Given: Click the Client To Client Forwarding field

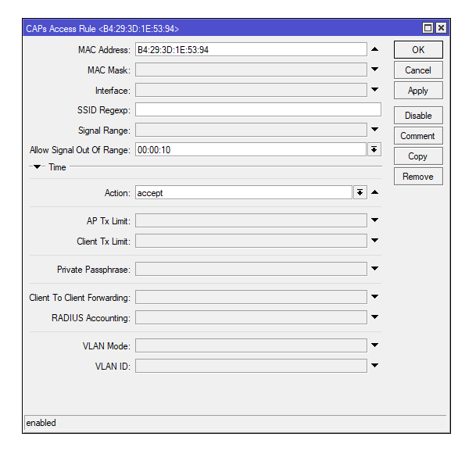Looking at the screenshot, I should coord(251,297).
